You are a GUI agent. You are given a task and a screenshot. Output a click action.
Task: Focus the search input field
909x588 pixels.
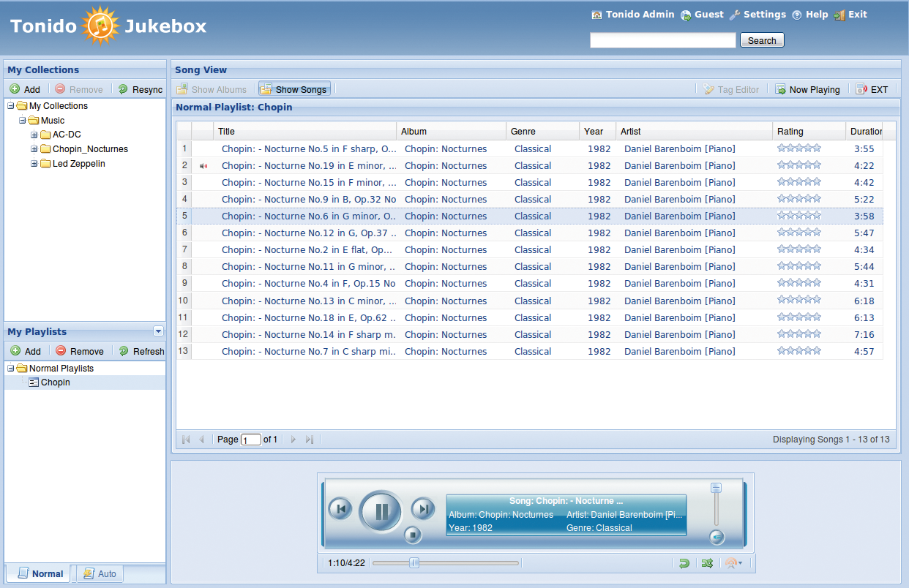pyautogui.click(x=663, y=40)
